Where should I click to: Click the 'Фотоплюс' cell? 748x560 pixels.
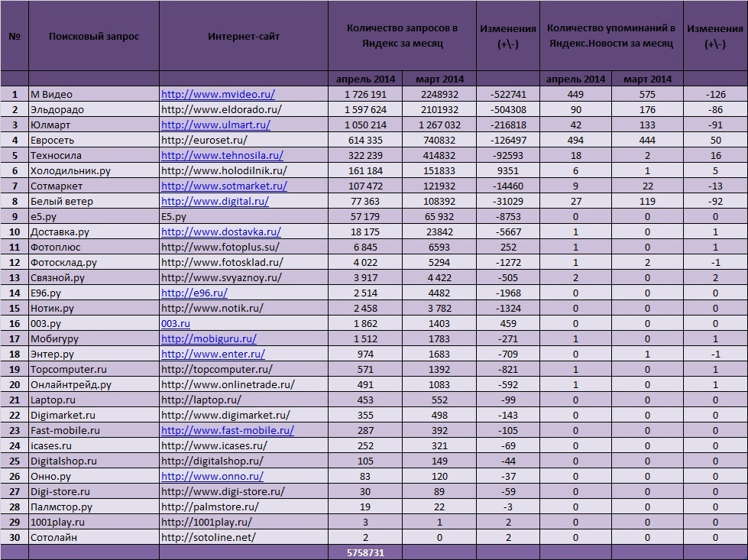point(94,247)
